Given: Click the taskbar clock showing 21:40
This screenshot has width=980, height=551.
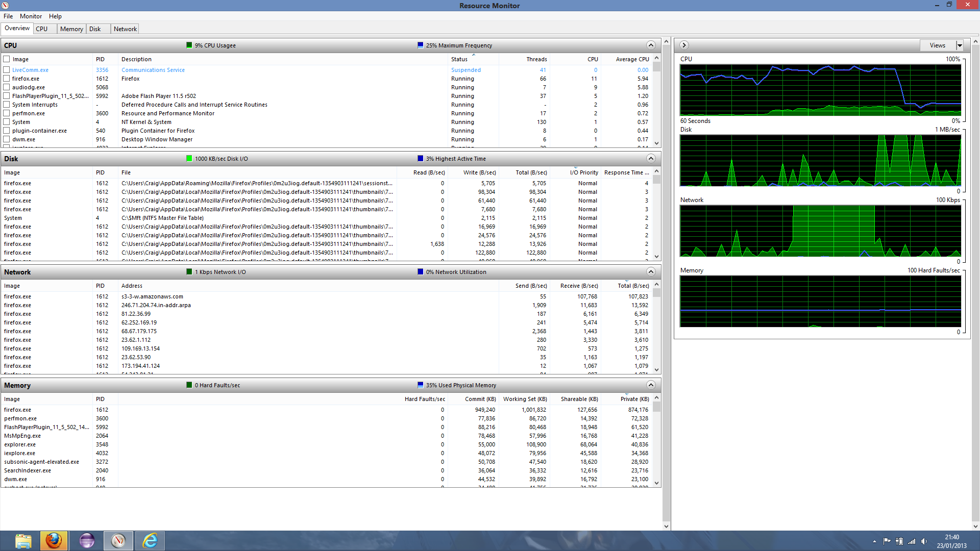Looking at the screenshot, I should [950, 537].
